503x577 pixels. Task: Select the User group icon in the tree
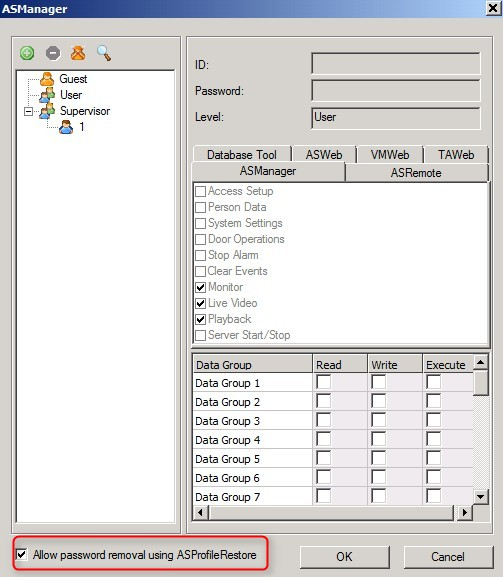pos(47,95)
